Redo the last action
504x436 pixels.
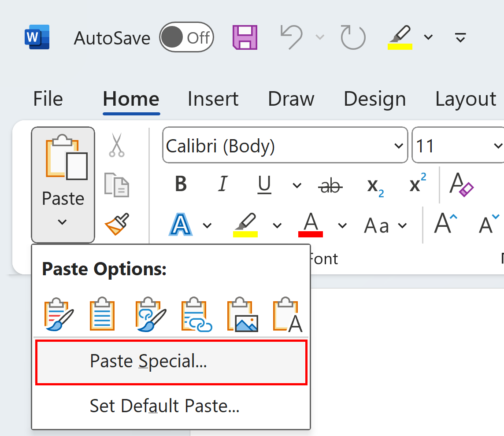[x=353, y=37]
